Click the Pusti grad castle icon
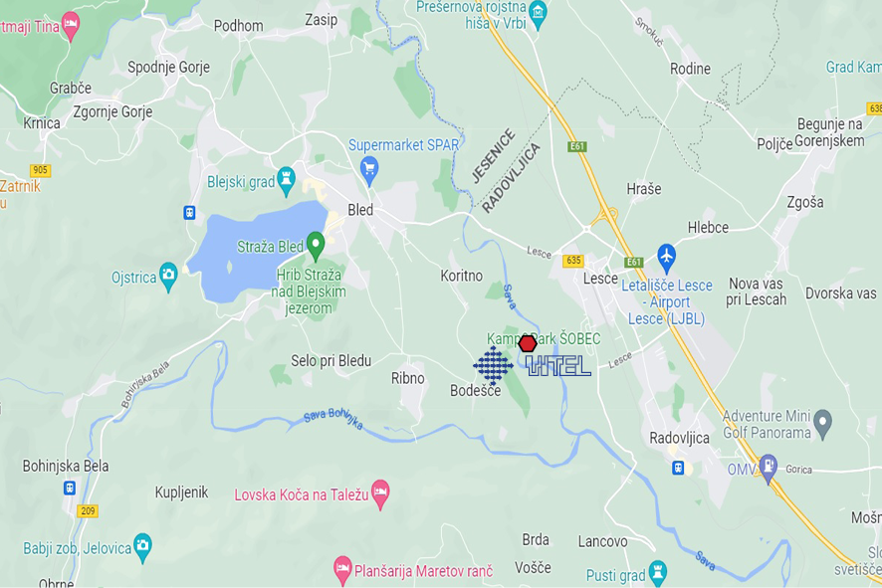 [x=657, y=572]
